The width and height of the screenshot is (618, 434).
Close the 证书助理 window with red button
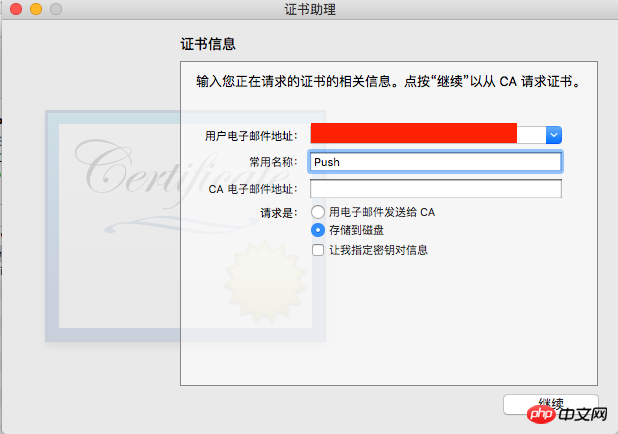(16, 9)
